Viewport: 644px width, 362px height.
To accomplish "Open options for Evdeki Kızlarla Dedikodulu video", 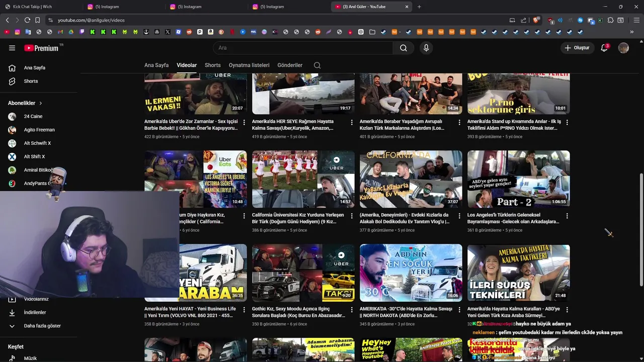I will click(459, 216).
